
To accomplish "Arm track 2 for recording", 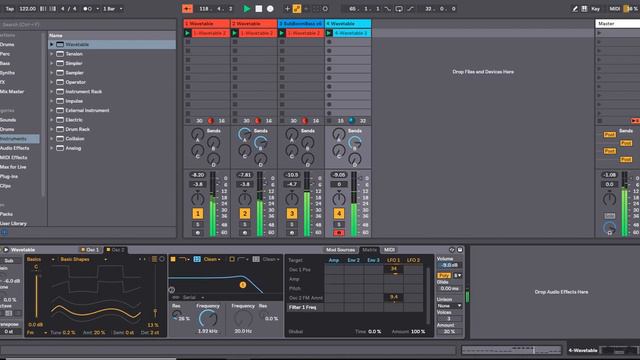I will pos(244,233).
